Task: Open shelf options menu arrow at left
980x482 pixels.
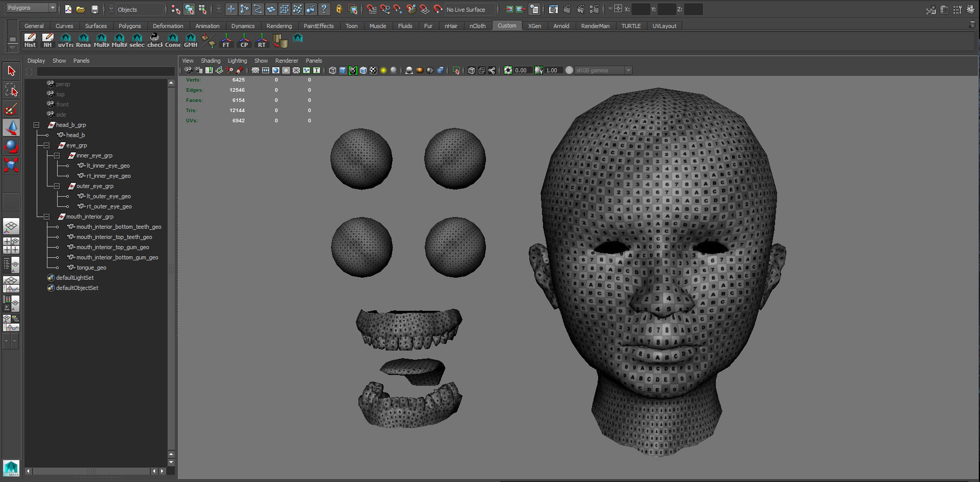Action: coord(12,47)
